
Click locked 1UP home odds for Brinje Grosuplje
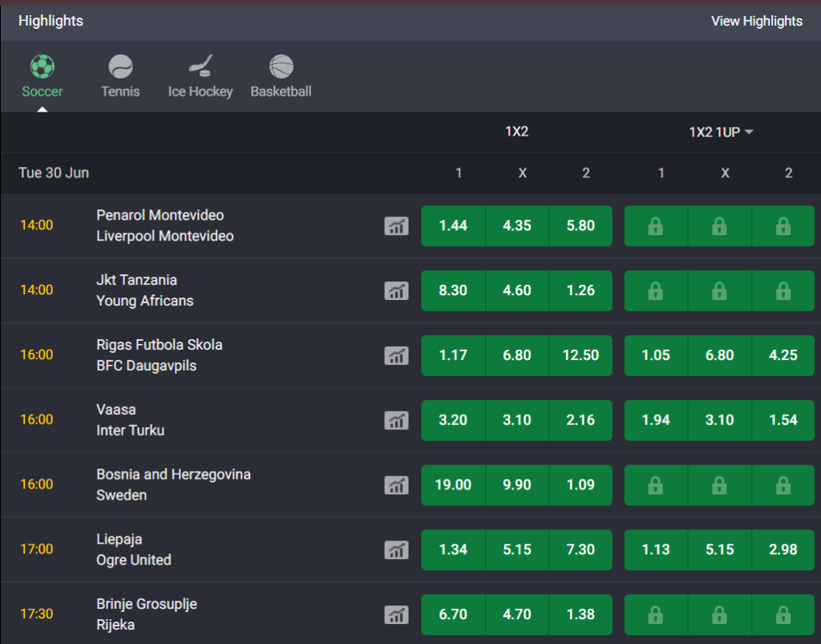click(656, 614)
